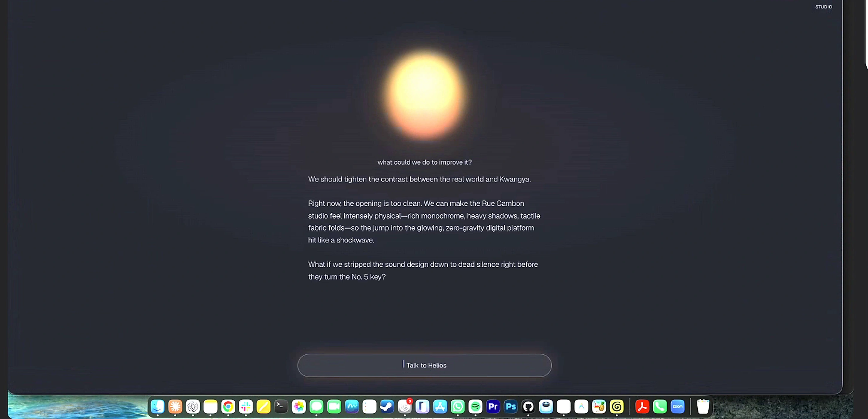This screenshot has width=868, height=419.
Task: Open Freeform from the dock
Action: coord(352,406)
